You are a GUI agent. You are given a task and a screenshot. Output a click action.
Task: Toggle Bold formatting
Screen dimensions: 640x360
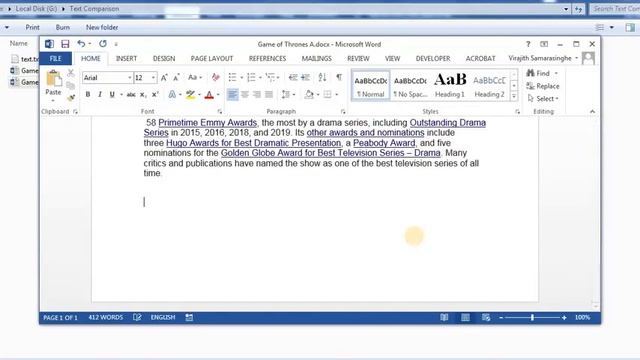[x=88, y=95]
